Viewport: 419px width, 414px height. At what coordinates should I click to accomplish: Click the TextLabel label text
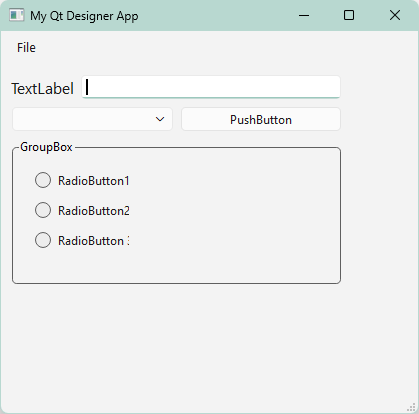click(x=42, y=89)
